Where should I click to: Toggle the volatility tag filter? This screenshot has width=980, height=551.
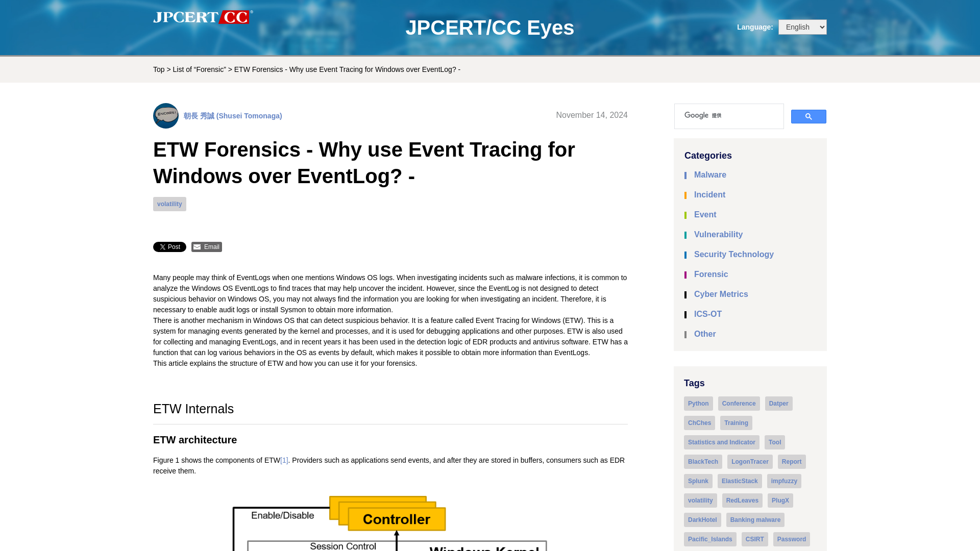[x=700, y=500]
